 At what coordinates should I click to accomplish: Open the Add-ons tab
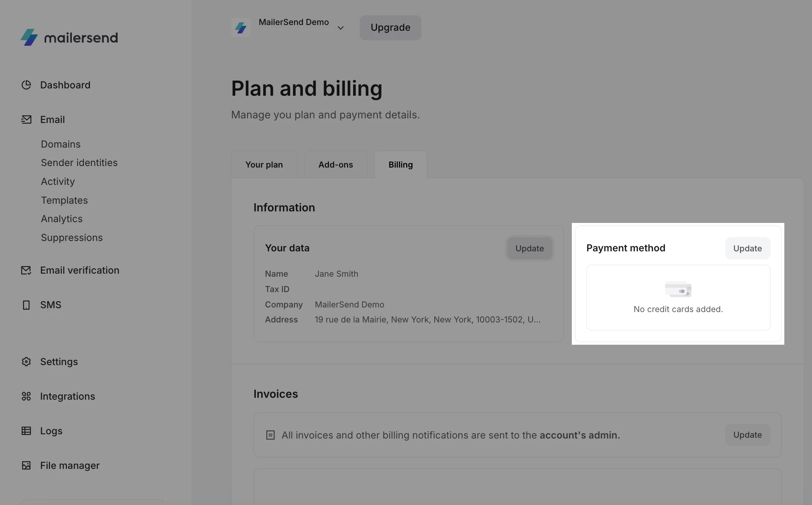click(x=335, y=164)
